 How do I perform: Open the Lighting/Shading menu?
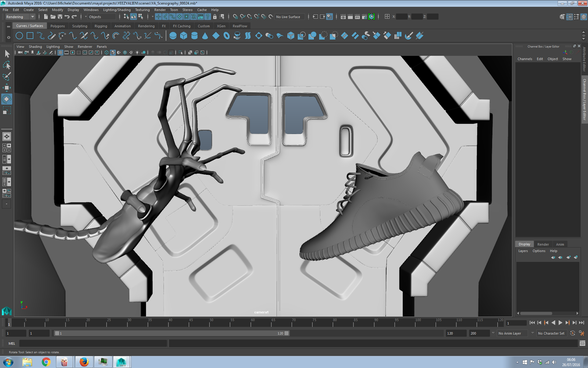click(116, 10)
